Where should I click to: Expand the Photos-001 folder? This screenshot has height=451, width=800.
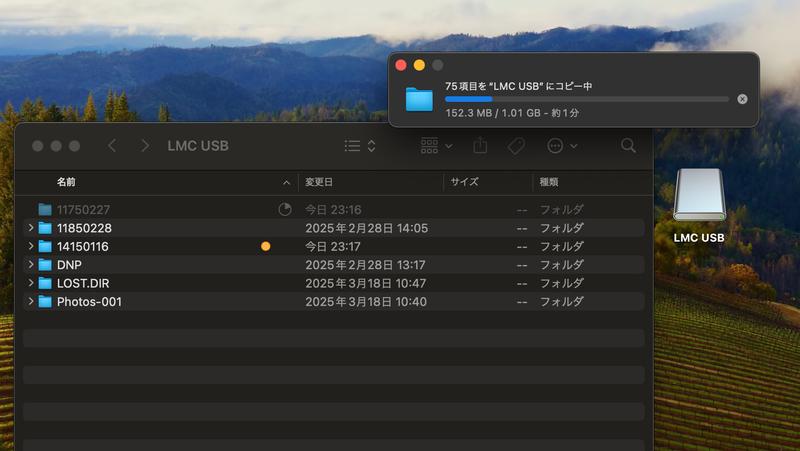(x=31, y=301)
